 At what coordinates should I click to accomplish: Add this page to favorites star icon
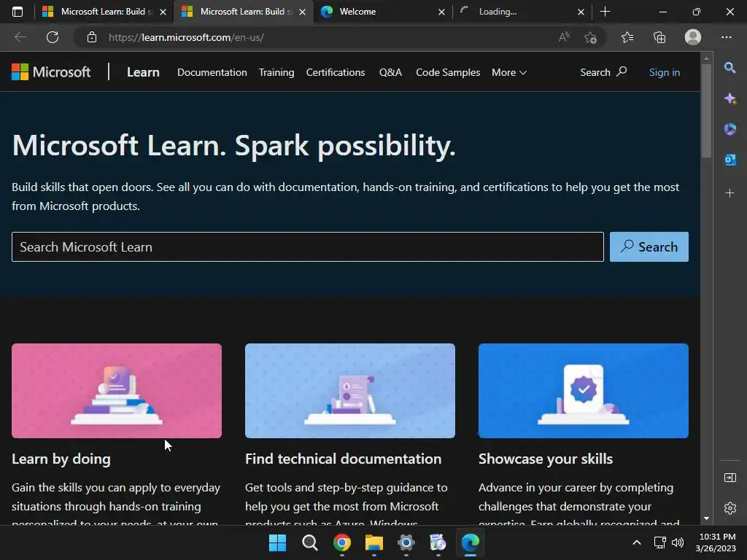590,37
